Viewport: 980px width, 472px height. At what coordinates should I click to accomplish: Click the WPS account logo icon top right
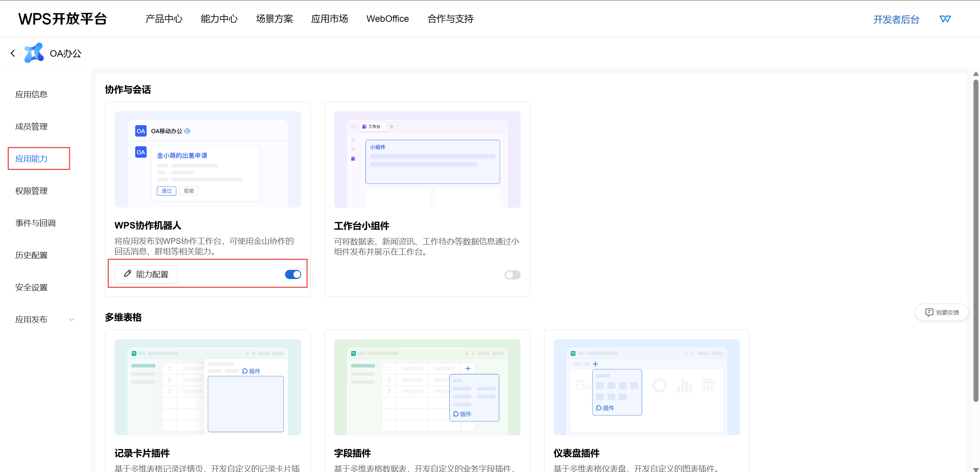[x=945, y=19]
